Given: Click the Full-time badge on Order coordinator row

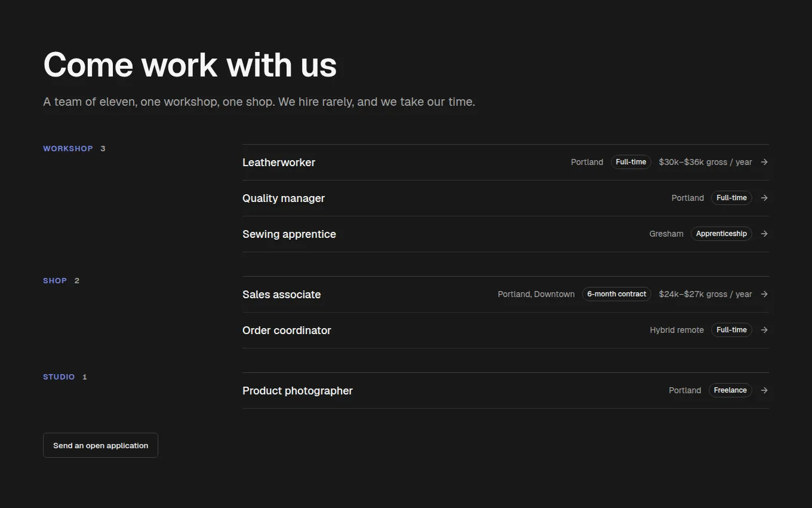Looking at the screenshot, I should click(x=731, y=330).
